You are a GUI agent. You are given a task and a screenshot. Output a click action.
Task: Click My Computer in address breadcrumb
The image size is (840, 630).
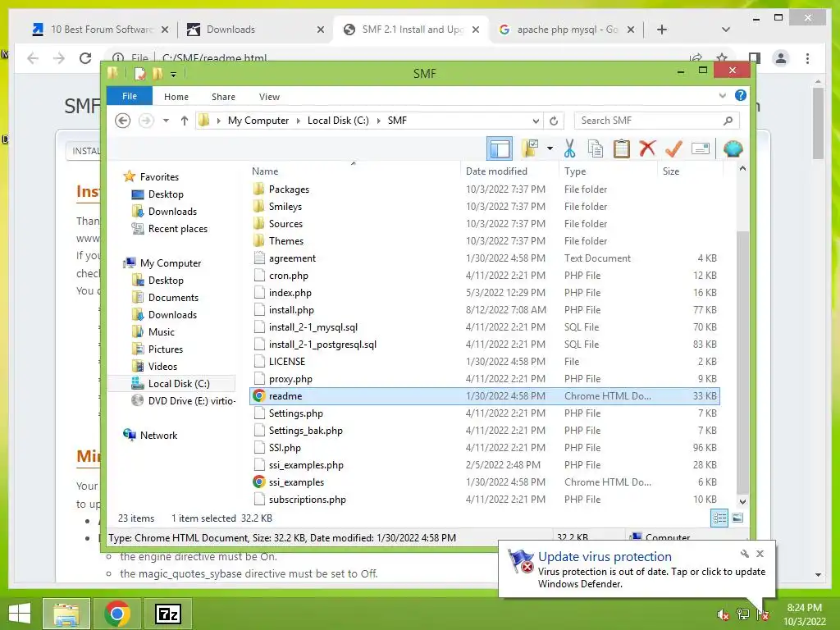click(258, 121)
